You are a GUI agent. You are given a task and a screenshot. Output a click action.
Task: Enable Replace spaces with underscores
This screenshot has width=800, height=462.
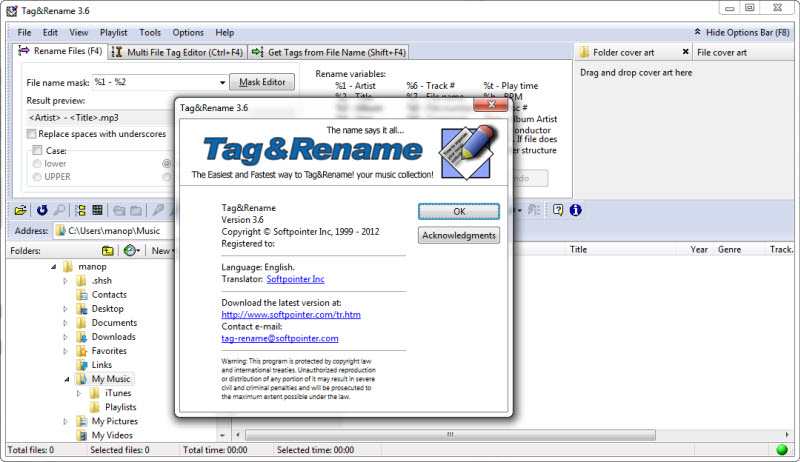pos(32,134)
